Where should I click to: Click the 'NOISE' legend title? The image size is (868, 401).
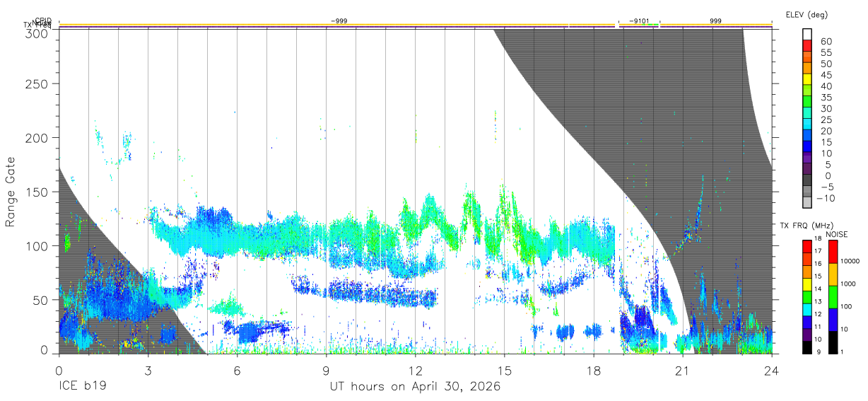[x=836, y=234]
